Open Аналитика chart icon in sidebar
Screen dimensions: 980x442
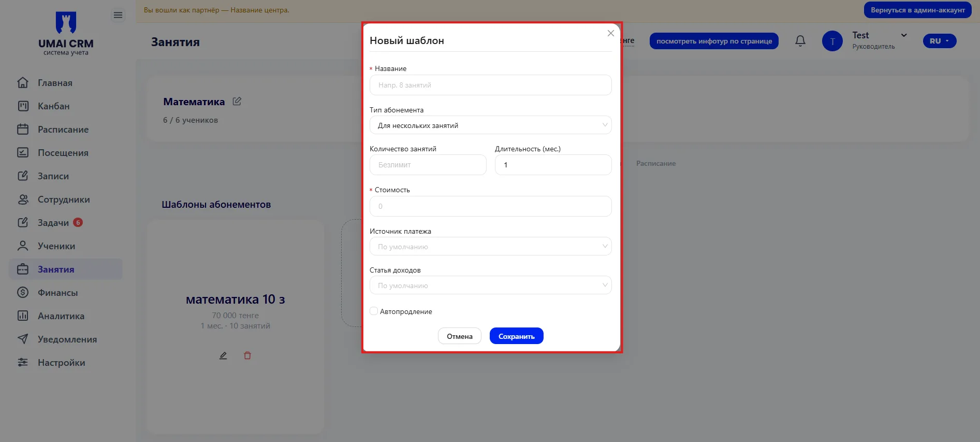coord(23,316)
